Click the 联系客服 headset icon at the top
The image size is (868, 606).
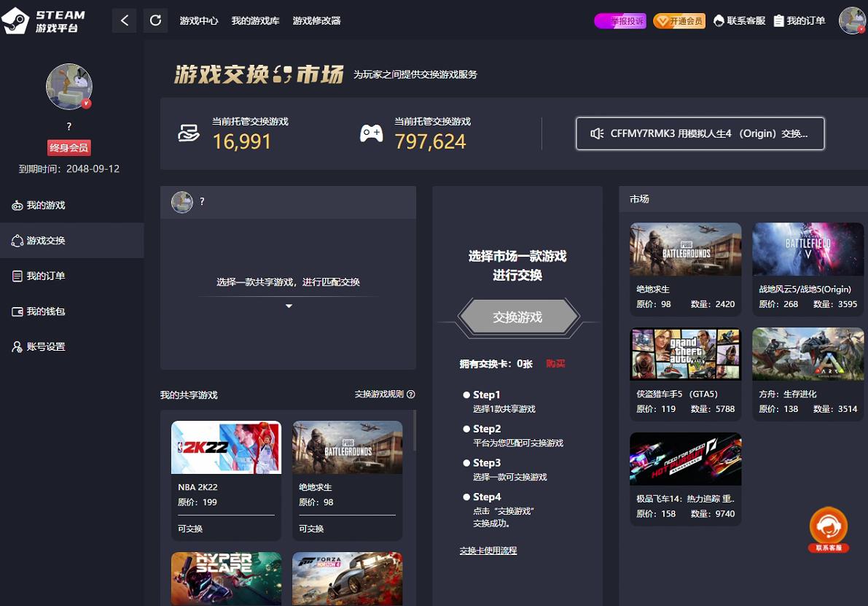click(x=719, y=21)
